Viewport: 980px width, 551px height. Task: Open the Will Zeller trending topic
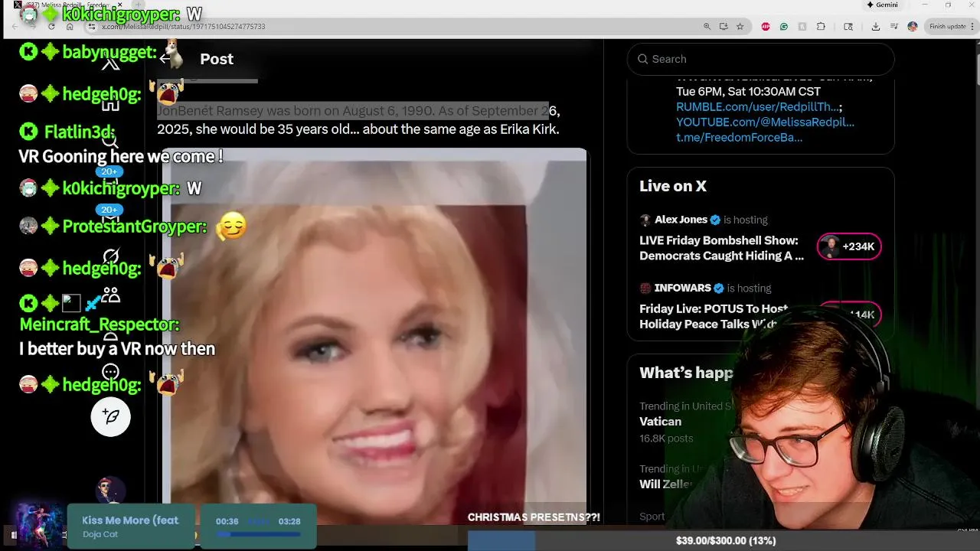tap(665, 484)
